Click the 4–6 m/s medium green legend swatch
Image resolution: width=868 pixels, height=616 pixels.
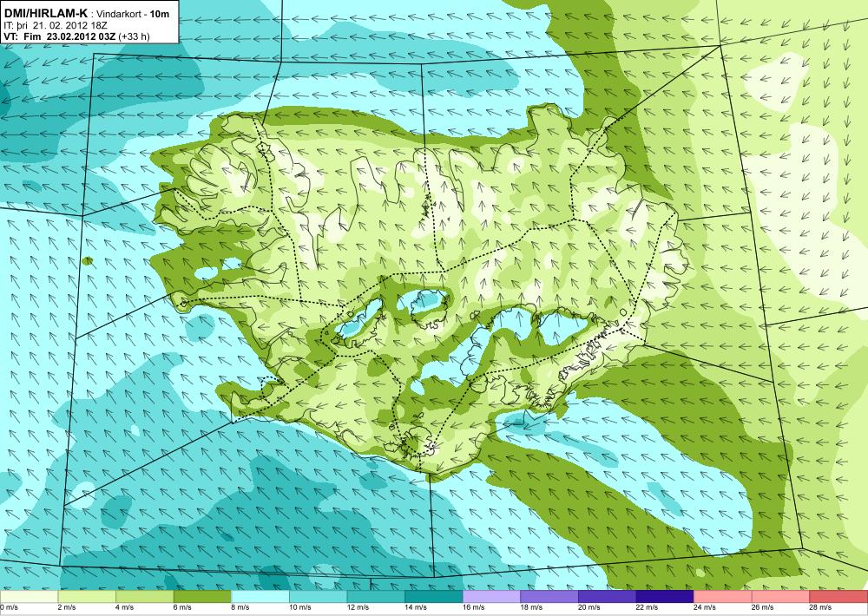144,597
